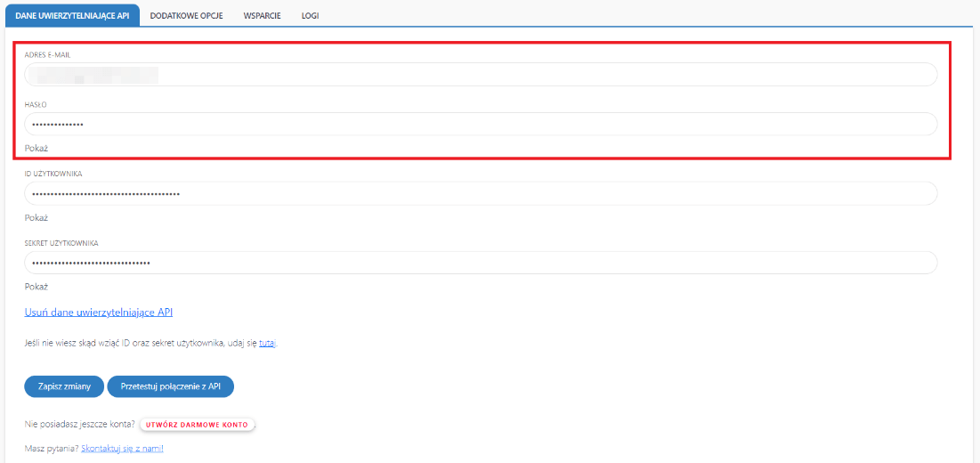The image size is (980, 463).
Task: Toggle Pokaż under Sekret użytkownika
Action: click(36, 287)
